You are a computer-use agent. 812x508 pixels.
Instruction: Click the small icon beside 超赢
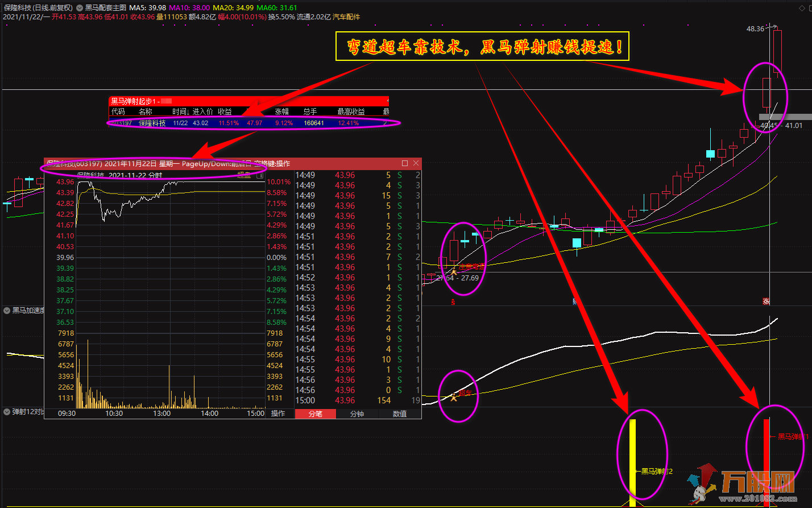point(260,176)
